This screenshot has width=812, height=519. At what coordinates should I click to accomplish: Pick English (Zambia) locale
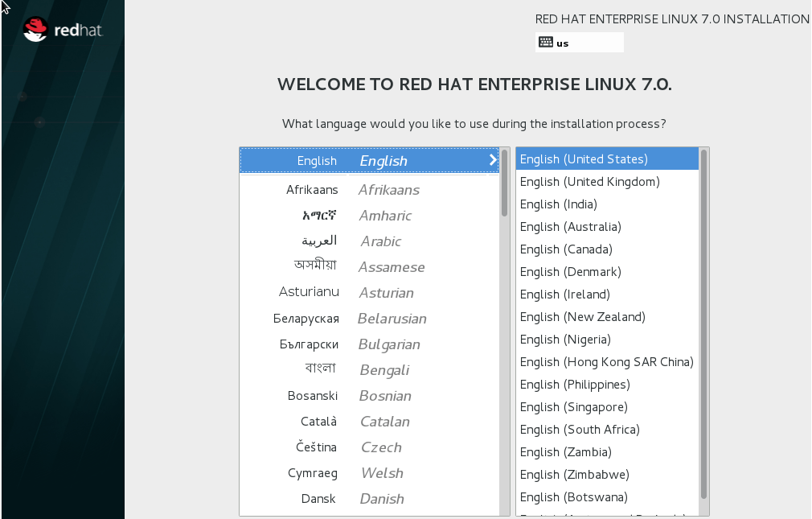(x=607, y=452)
